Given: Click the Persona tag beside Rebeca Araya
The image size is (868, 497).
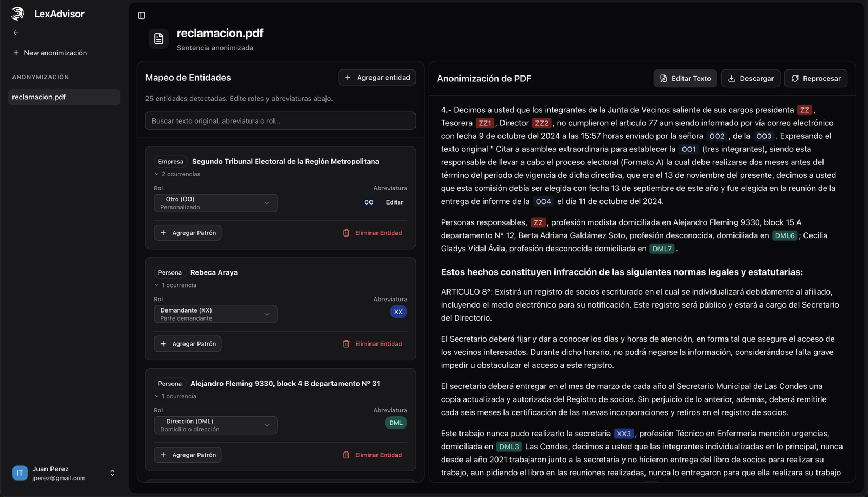Looking at the screenshot, I should 170,272.
